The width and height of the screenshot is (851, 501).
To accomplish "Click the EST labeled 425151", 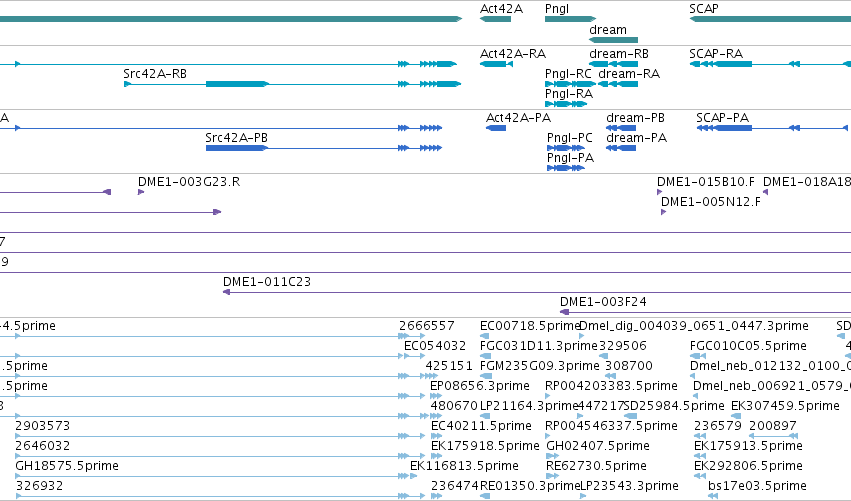I will click(x=449, y=366).
